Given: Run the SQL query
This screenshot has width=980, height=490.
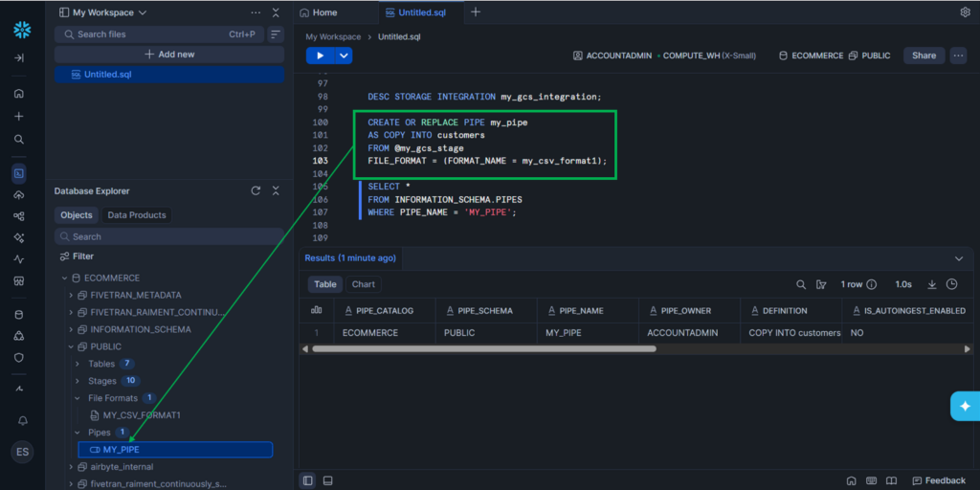Looking at the screenshot, I should 321,56.
